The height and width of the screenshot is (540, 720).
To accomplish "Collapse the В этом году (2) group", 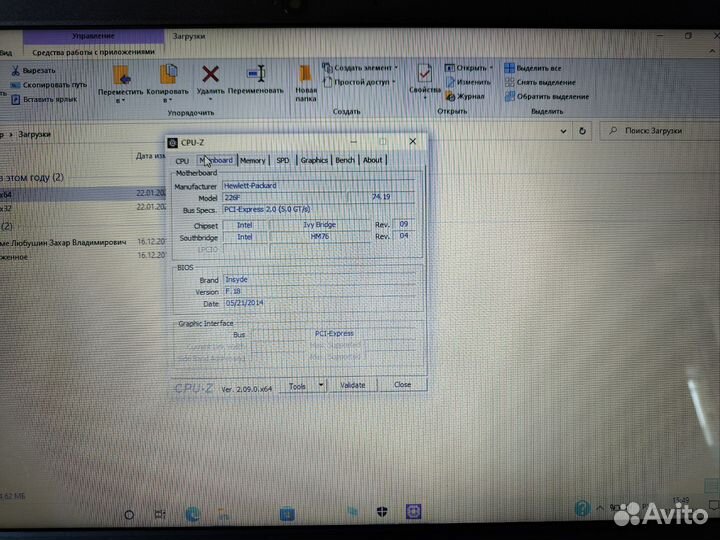I will coord(32,177).
